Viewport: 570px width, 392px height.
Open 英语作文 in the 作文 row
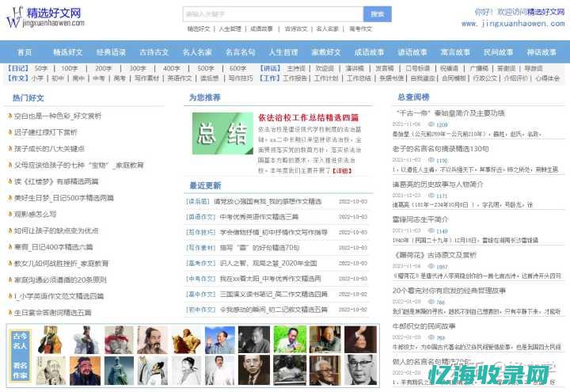pyautogui.click(x=178, y=78)
